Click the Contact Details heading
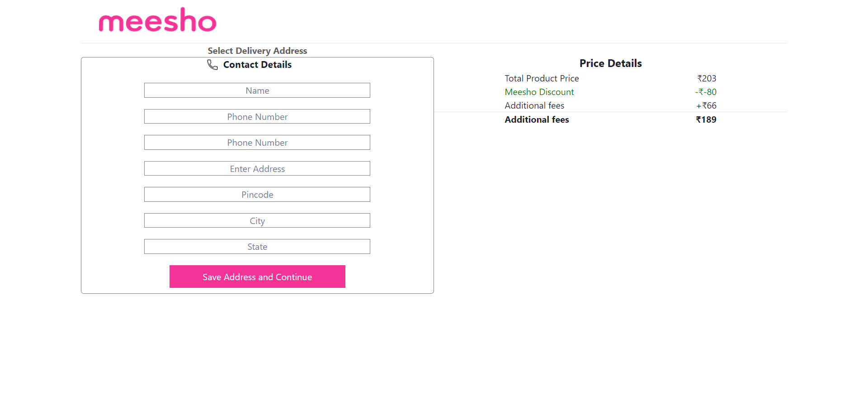 257,65
